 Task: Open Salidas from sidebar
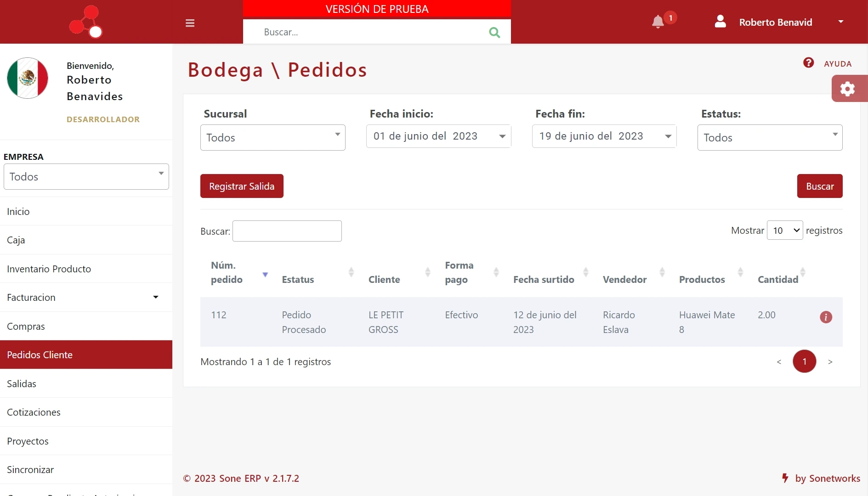pyautogui.click(x=86, y=383)
